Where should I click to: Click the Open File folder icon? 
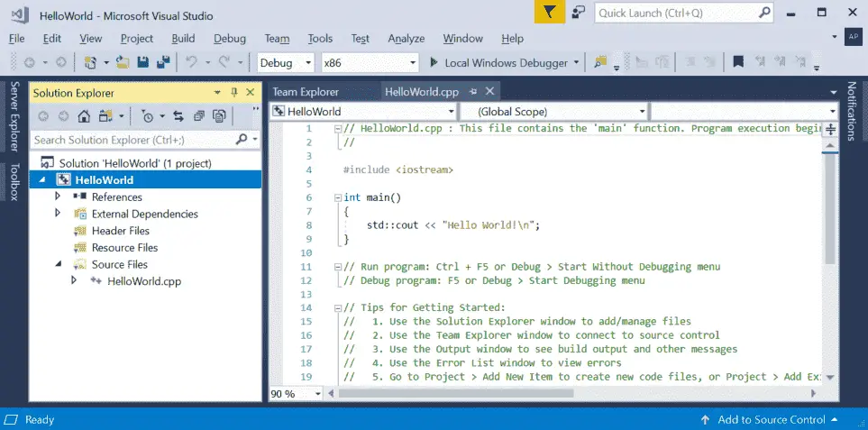(x=123, y=62)
